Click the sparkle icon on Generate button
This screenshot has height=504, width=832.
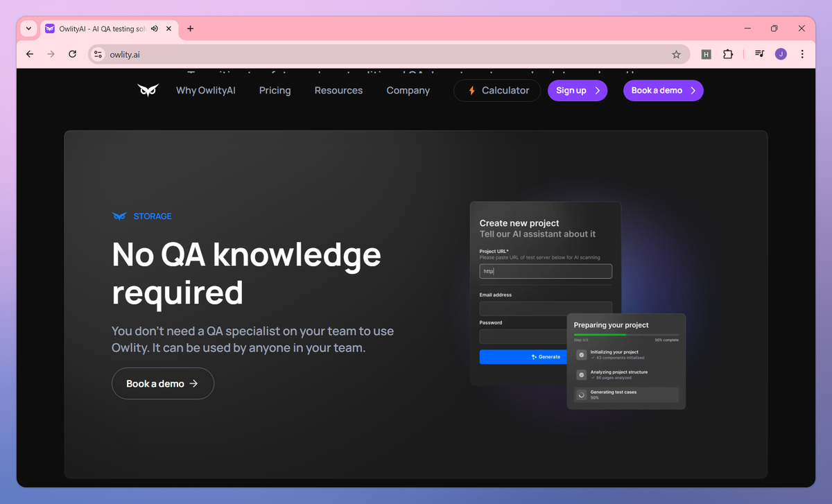pyautogui.click(x=534, y=357)
